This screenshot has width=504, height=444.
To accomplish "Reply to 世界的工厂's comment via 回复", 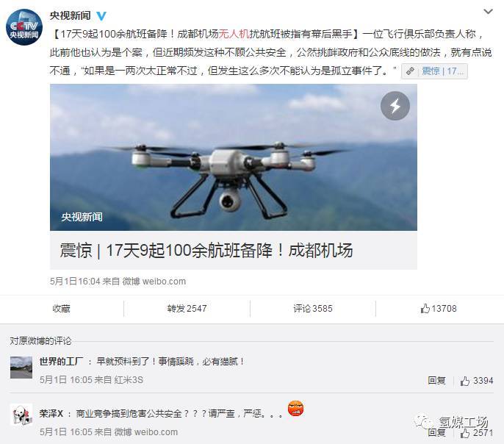I will click(x=436, y=381).
